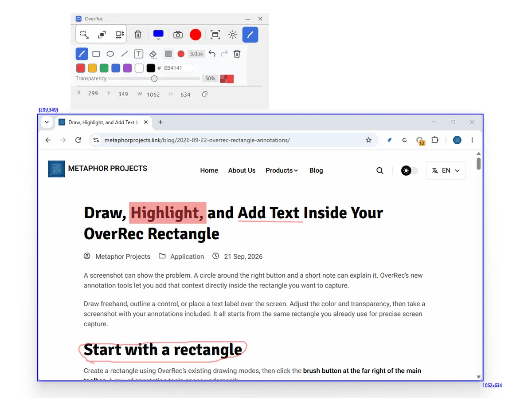Viewport: 532px width, 398px height.
Task: Click the hex color field showing EB4141
Action: pos(178,68)
